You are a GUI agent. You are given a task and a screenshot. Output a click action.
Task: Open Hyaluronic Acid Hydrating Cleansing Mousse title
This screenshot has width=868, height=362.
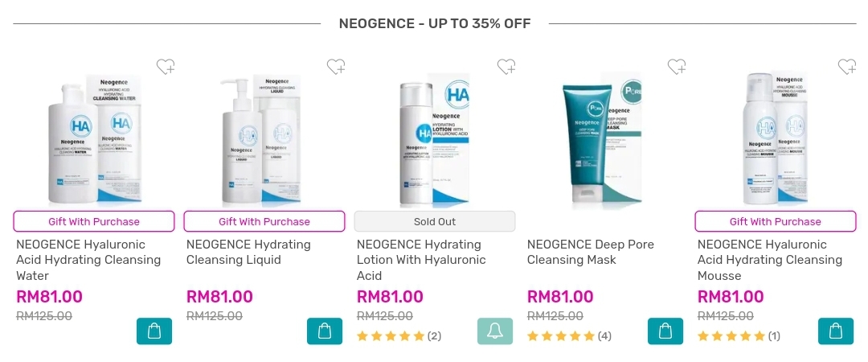coord(770,260)
